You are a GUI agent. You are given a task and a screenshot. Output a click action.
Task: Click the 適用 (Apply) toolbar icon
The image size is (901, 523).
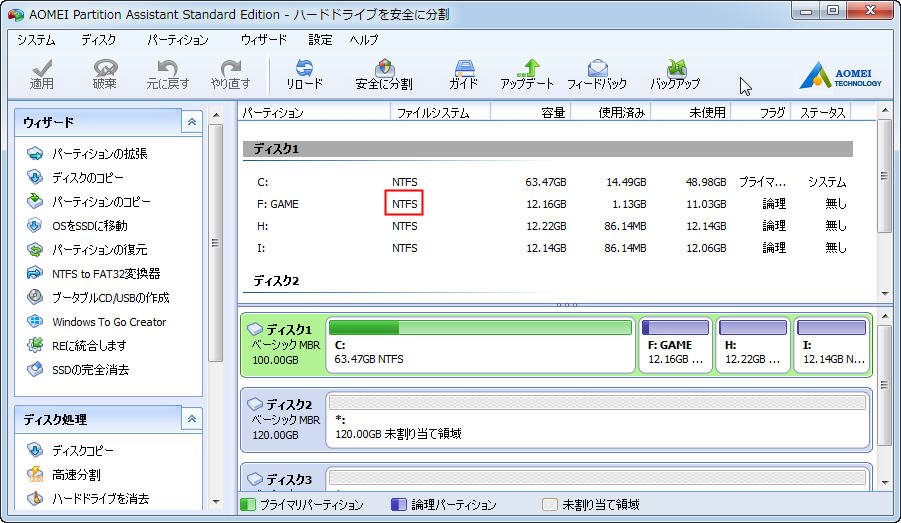coord(41,75)
